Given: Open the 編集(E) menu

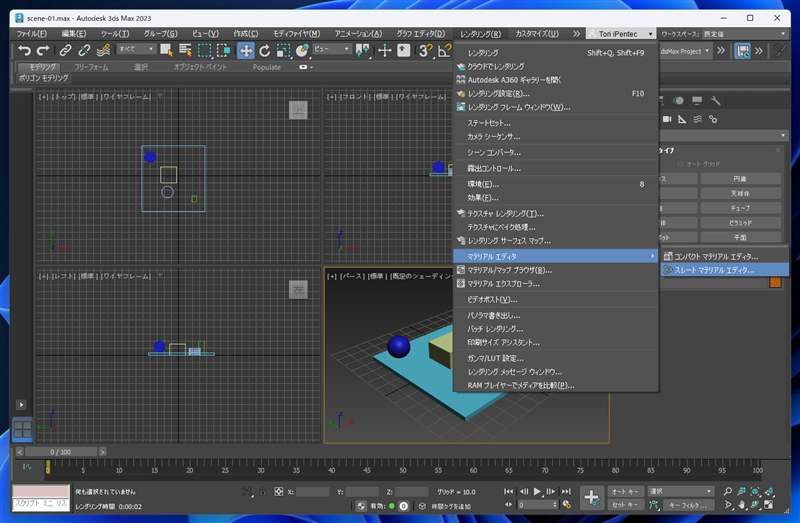Looking at the screenshot, I should click(74, 34).
